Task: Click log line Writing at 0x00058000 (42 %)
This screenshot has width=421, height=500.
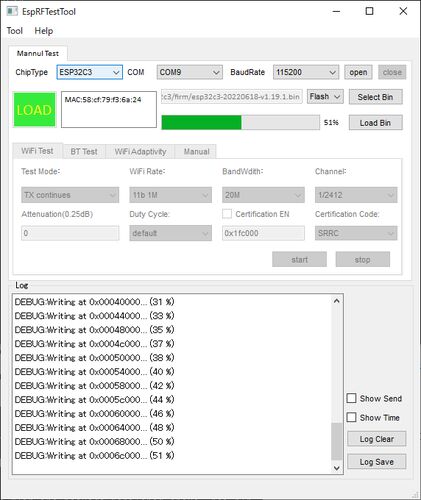Action: point(94,386)
